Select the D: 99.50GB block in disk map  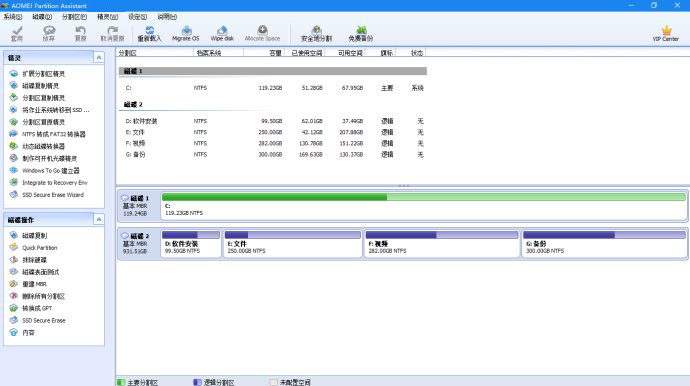[191, 243]
